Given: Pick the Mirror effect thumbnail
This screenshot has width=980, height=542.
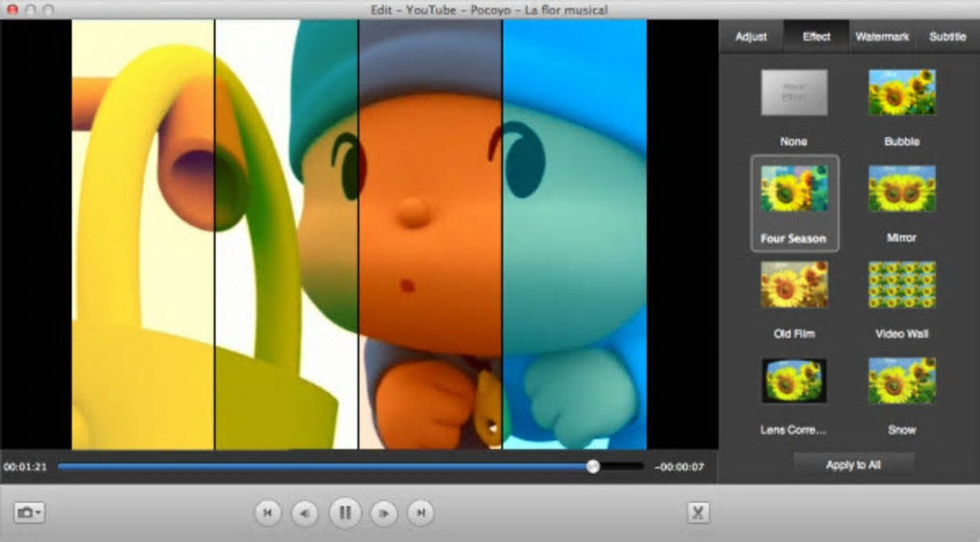Looking at the screenshot, I should click(x=902, y=188).
